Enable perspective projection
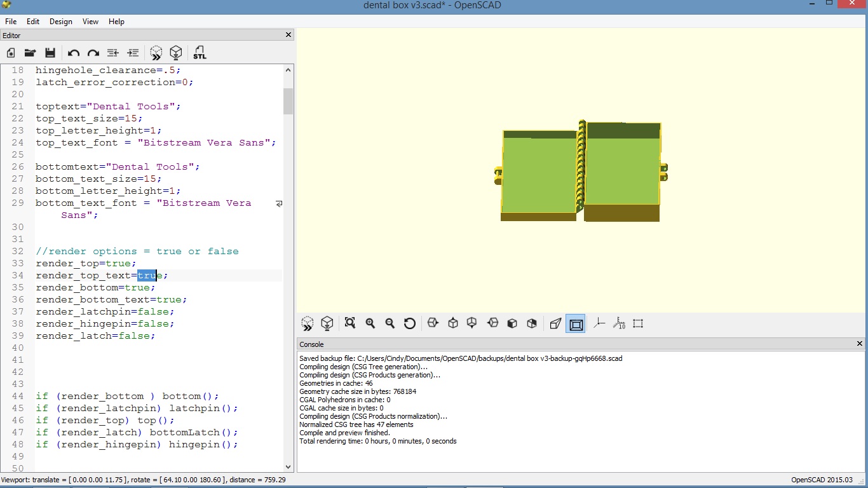Screen dimensions: 868x488 pyautogui.click(x=555, y=323)
